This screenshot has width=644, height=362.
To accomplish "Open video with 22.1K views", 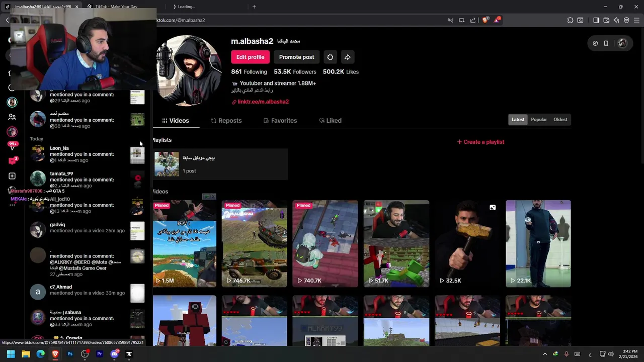I will pyautogui.click(x=538, y=243).
